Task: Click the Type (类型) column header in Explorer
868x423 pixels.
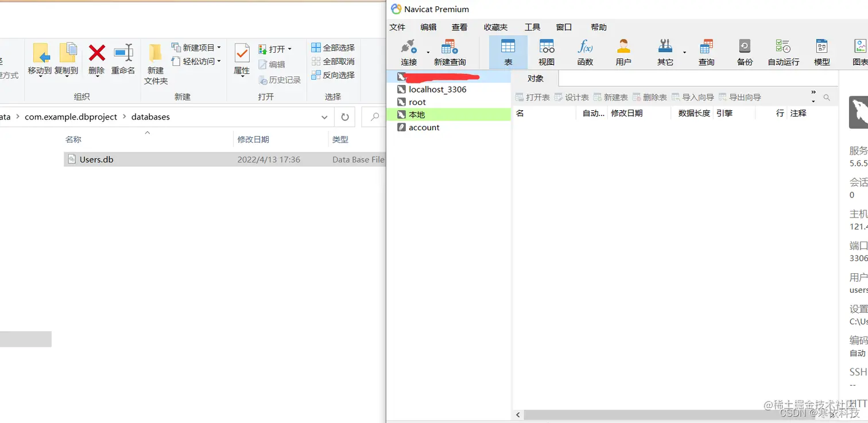Action: [340, 139]
